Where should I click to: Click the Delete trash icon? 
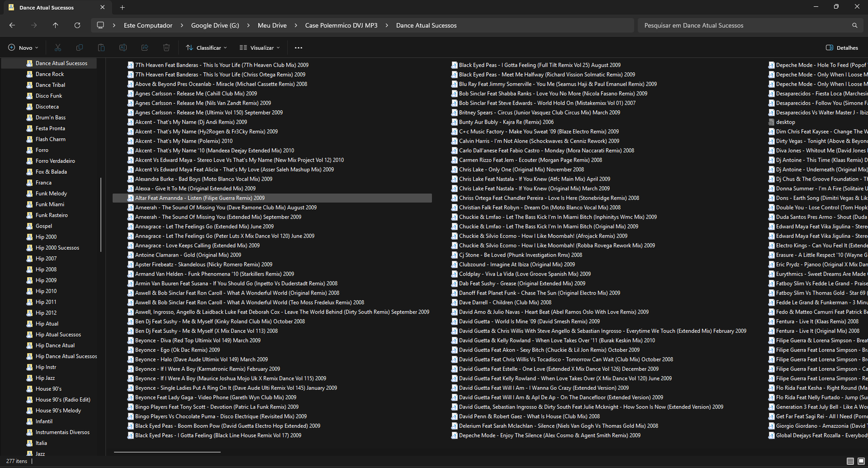click(x=167, y=48)
